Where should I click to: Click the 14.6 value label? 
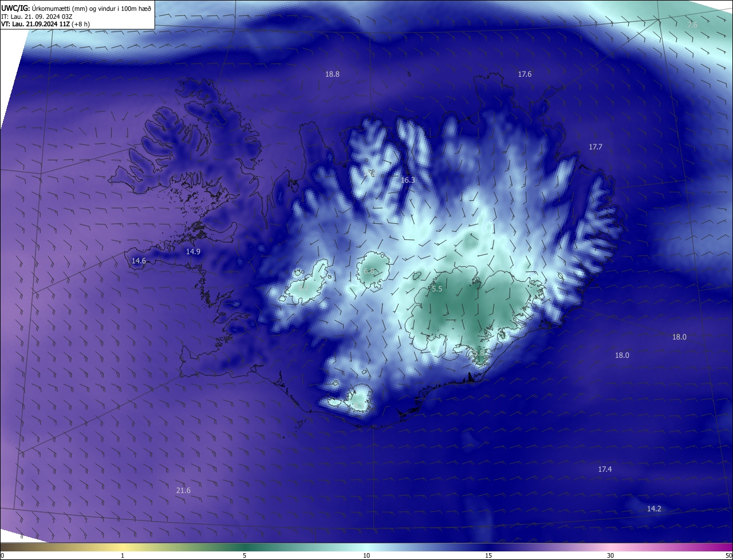pos(139,261)
